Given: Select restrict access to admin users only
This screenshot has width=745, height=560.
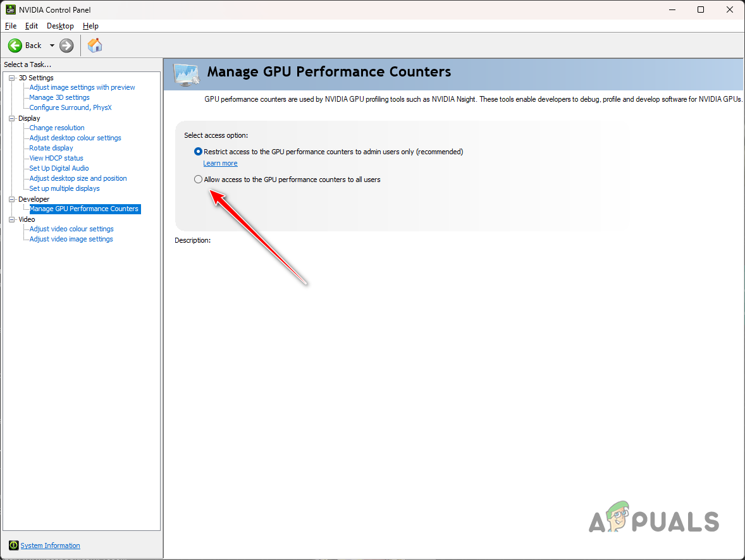Looking at the screenshot, I should tap(198, 151).
